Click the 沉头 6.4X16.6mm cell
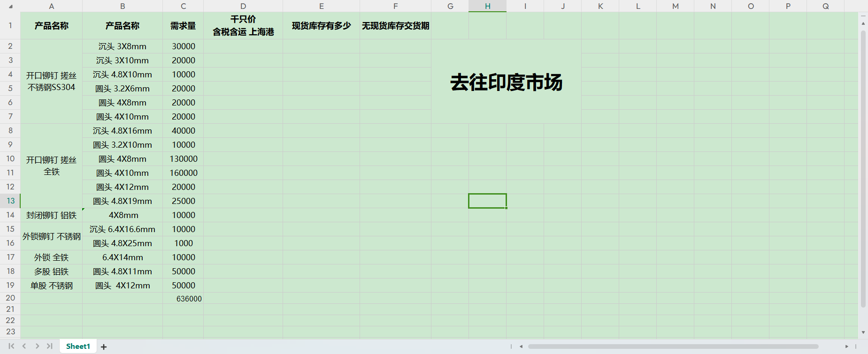The height and width of the screenshot is (354, 868). pyautogui.click(x=123, y=229)
